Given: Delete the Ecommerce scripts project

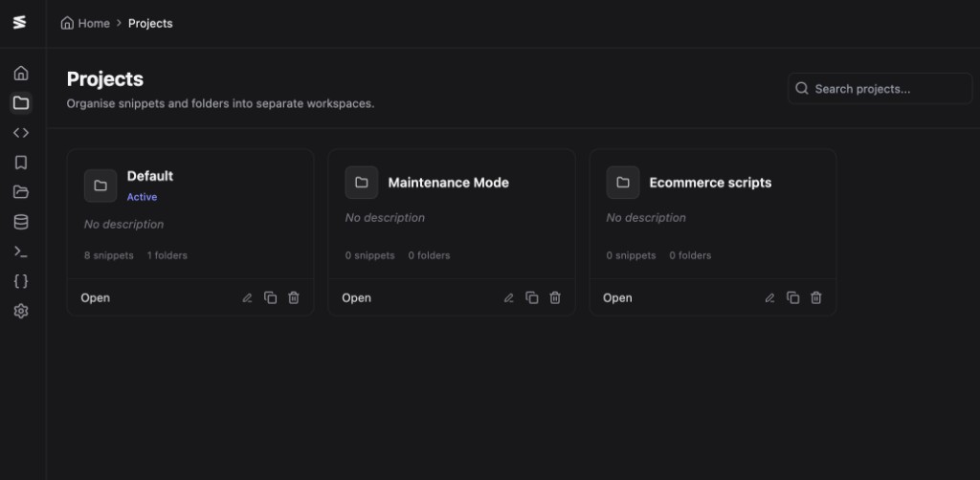Looking at the screenshot, I should [816, 297].
